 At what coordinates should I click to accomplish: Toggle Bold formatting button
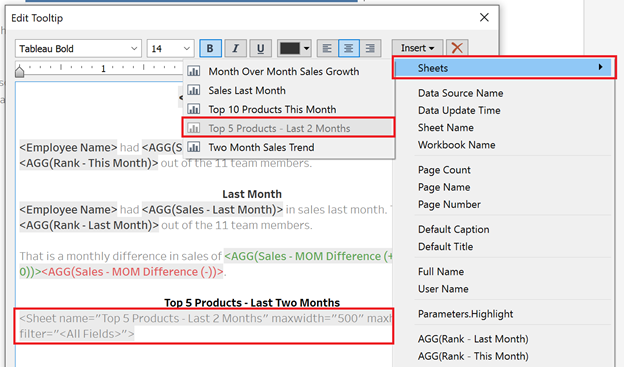point(210,49)
